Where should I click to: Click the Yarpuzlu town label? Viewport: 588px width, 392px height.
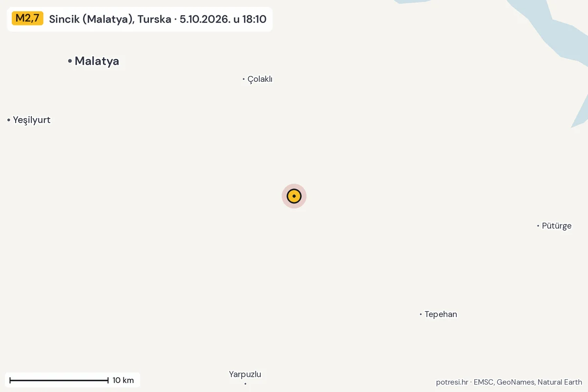(x=245, y=374)
